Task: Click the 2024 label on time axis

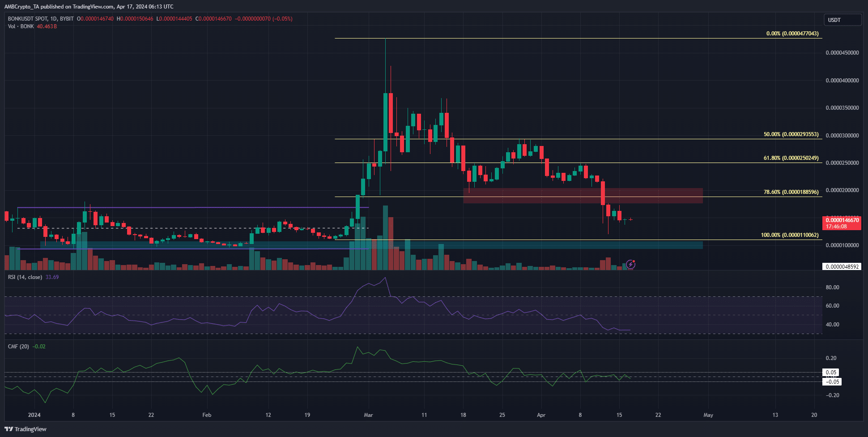Action: point(34,415)
